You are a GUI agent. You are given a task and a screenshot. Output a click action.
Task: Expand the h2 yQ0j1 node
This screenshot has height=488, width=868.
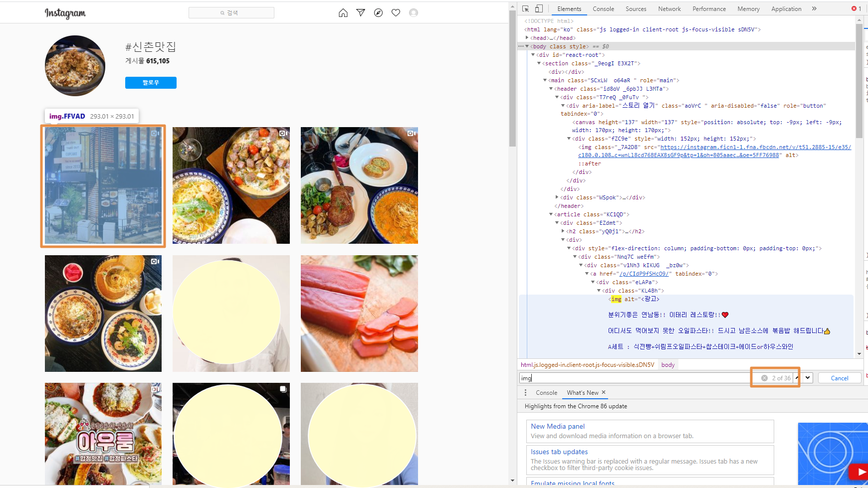[x=563, y=231]
